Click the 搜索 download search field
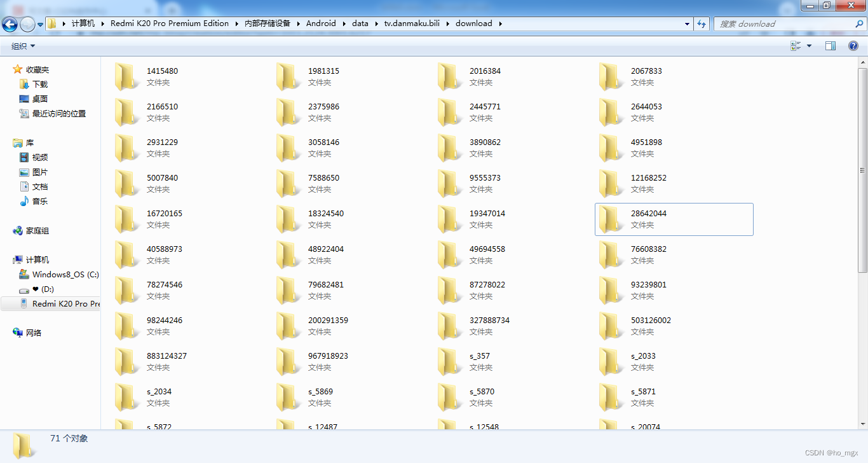This screenshot has width=868, height=463. (x=785, y=24)
